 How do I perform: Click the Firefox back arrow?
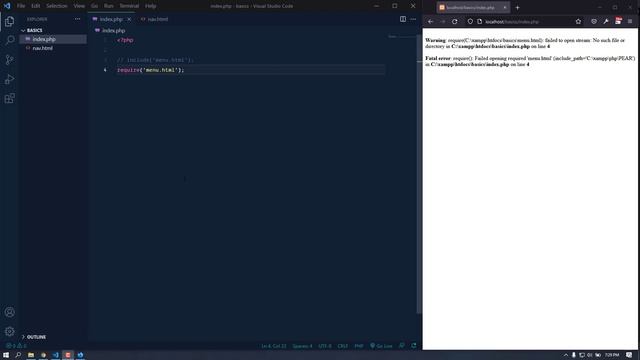[x=431, y=21]
